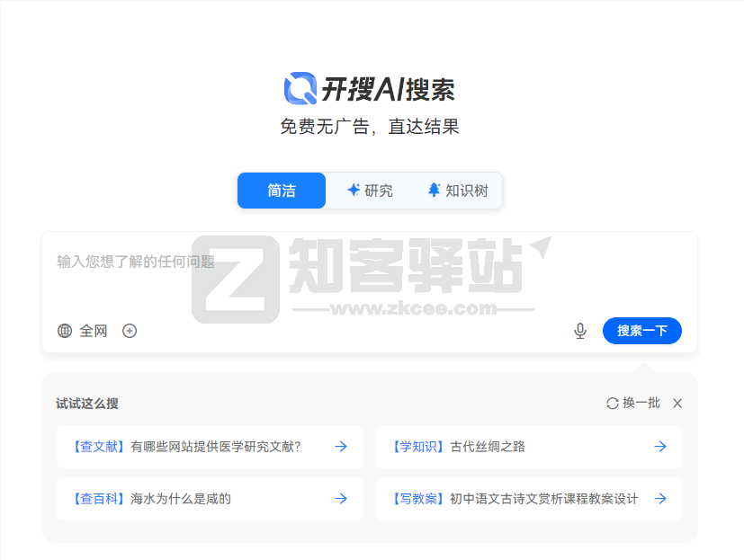Viewport: 744px width, 560px height.
Task: Switch to the 知识树 mode tab
Action: (457, 190)
